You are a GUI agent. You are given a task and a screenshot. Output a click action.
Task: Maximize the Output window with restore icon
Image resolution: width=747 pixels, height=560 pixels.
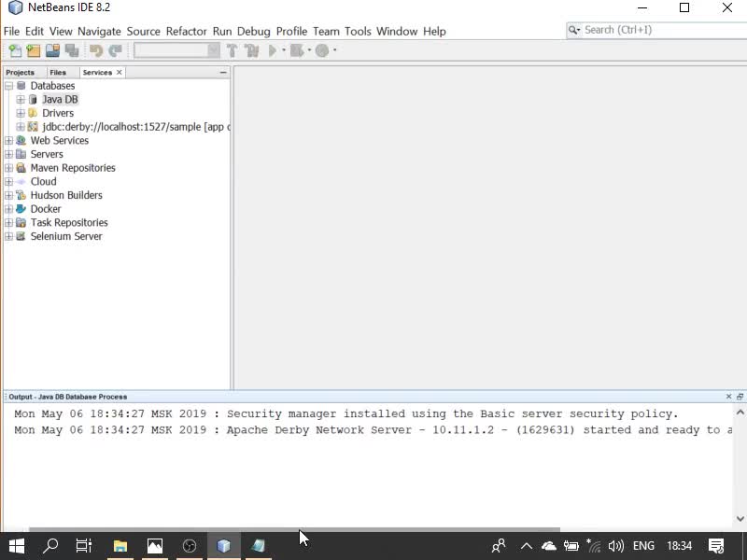[740, 396]
